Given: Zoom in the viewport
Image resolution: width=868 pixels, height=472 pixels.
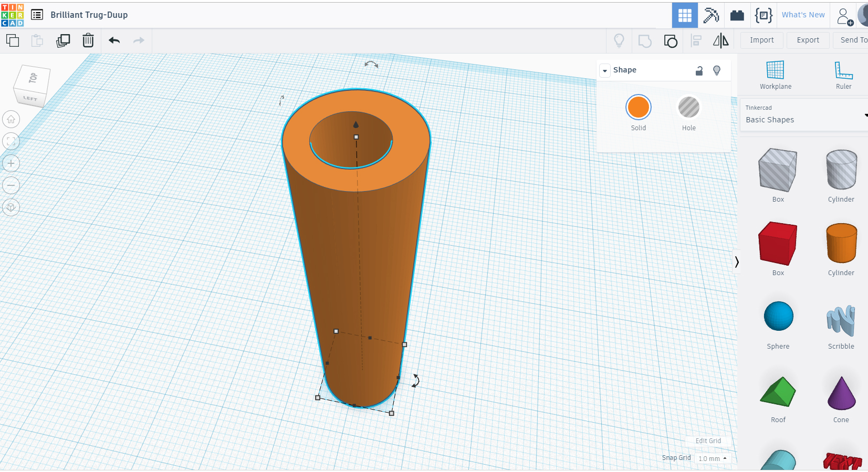Looking at the screenshot, I should (x=11, y=163).
